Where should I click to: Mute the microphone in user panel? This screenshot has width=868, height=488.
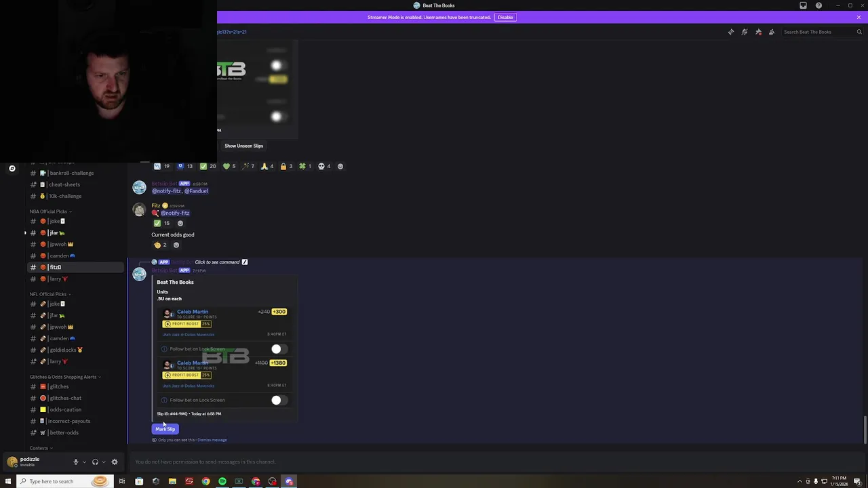[76, 462]
